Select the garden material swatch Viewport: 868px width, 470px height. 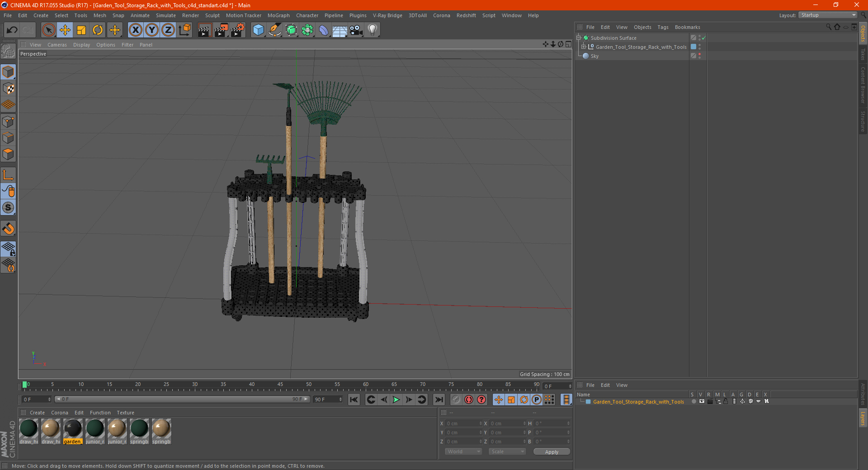[73, 429]
